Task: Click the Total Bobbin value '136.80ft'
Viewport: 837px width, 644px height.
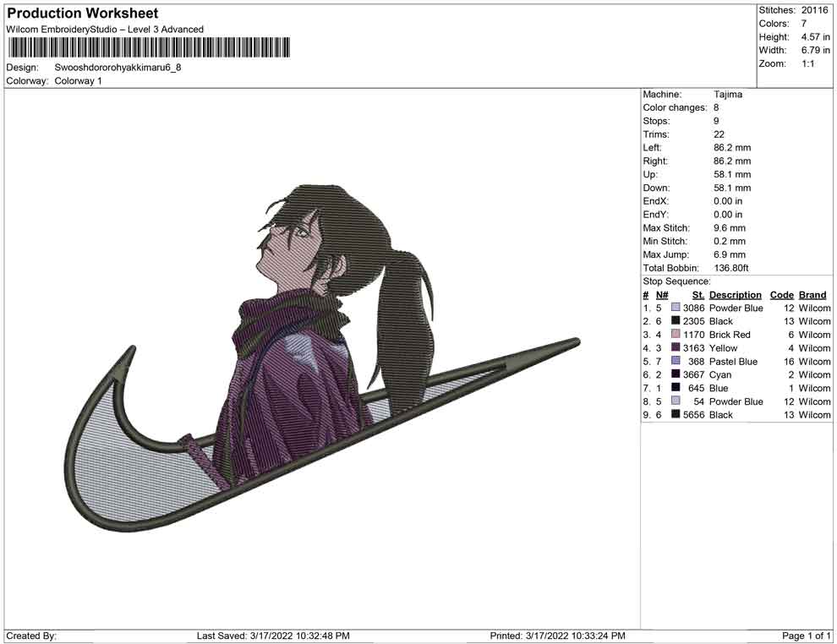Action: [731, 268]
